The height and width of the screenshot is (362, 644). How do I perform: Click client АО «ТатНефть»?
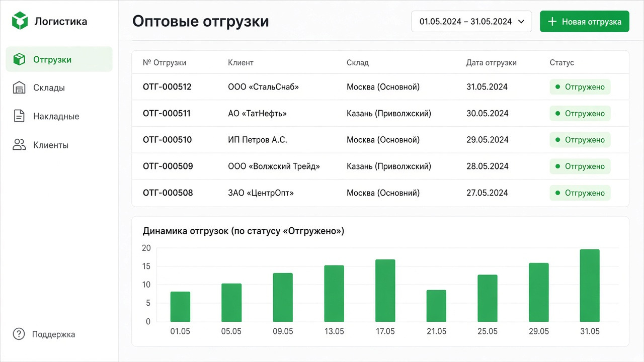[257, 114]
